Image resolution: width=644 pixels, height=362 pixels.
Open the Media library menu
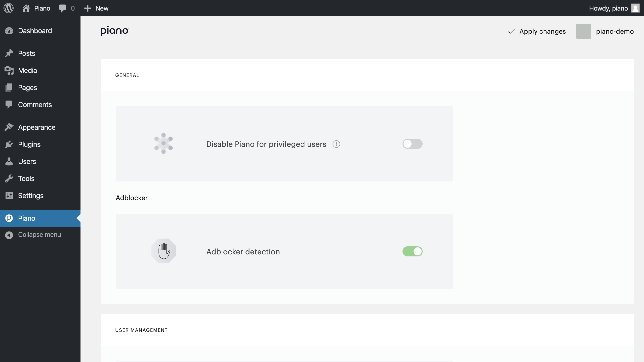point(27,70)
